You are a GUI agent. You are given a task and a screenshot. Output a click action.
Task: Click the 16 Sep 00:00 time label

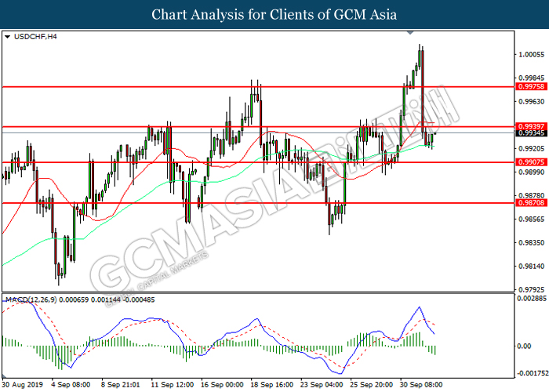pos(222,385)
